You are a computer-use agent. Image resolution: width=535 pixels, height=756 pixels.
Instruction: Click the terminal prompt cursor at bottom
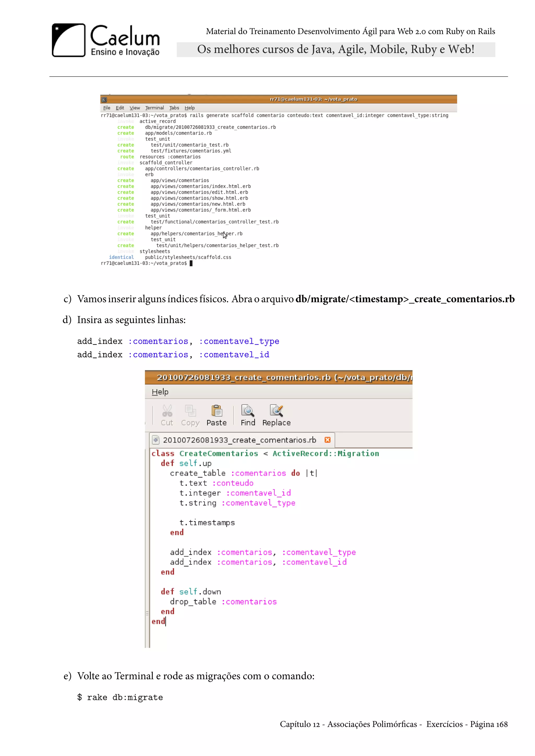191,263
